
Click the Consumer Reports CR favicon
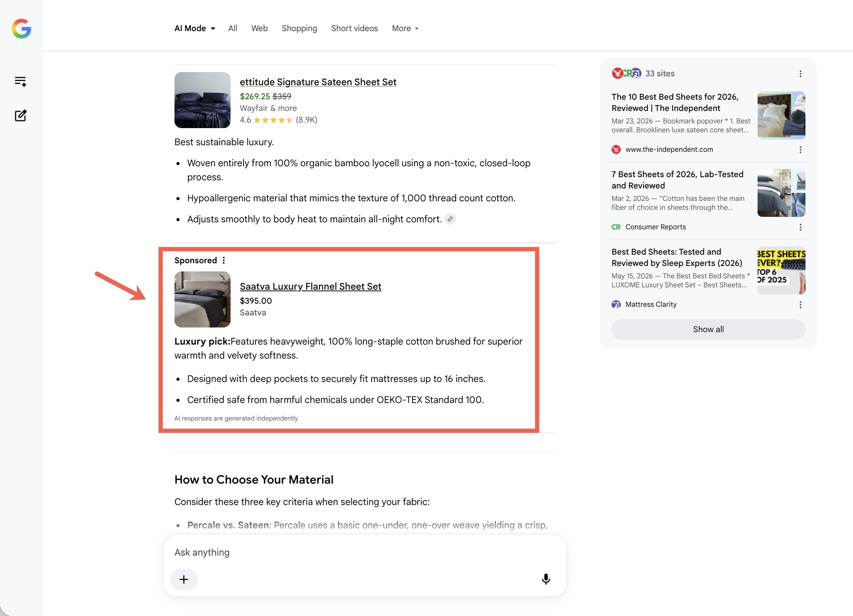coord(616,227)
